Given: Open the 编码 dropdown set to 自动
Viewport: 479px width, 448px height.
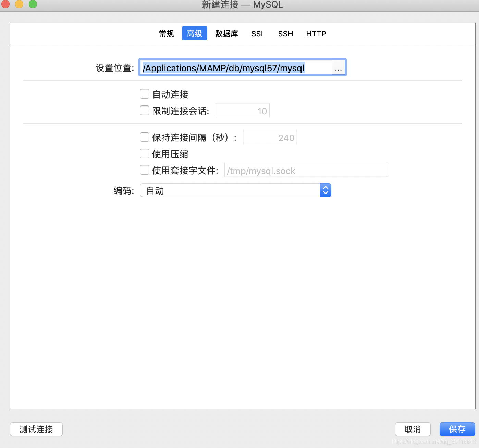Looking at the screenshot, I should (236, 190).
